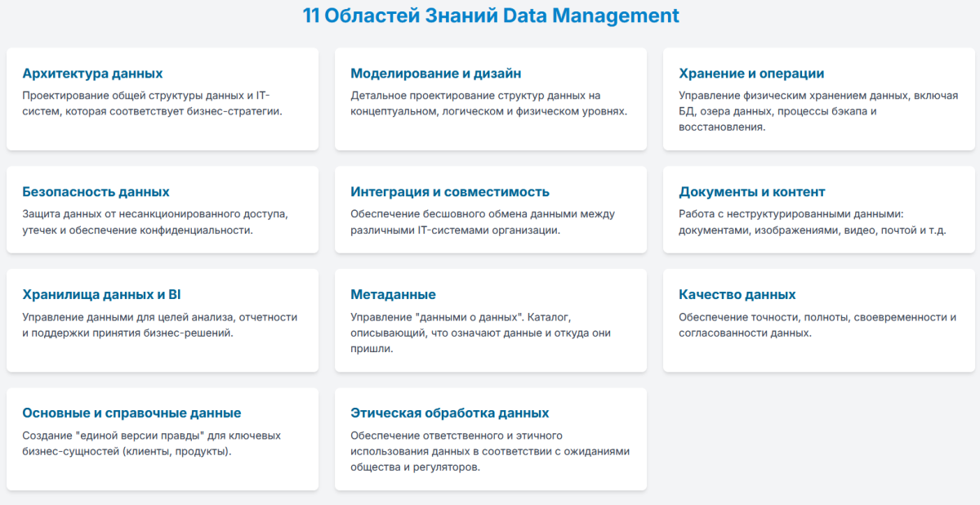Select the "Интеграция и совместимость" heading

point(450,191)
